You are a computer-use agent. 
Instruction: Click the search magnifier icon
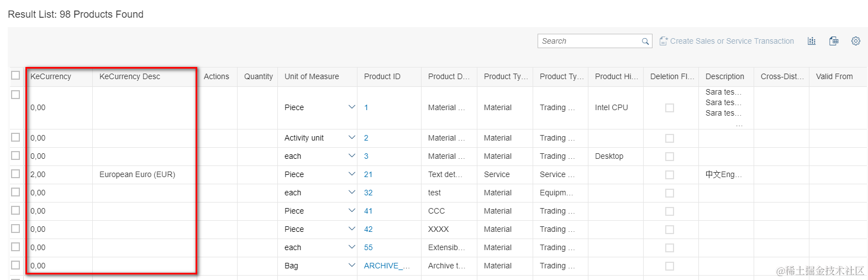tap(645, 42)
